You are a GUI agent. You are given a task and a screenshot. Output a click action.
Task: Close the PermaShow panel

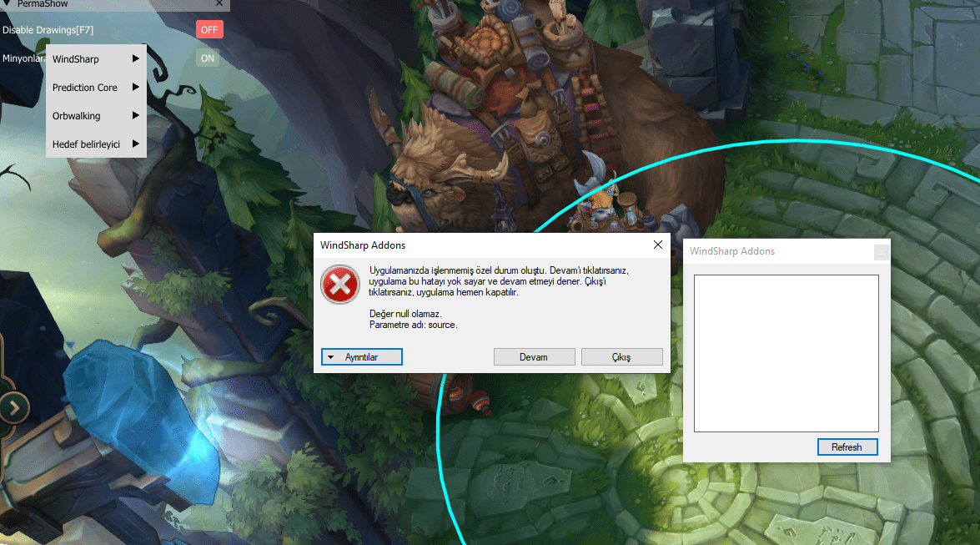click(219, 3)
